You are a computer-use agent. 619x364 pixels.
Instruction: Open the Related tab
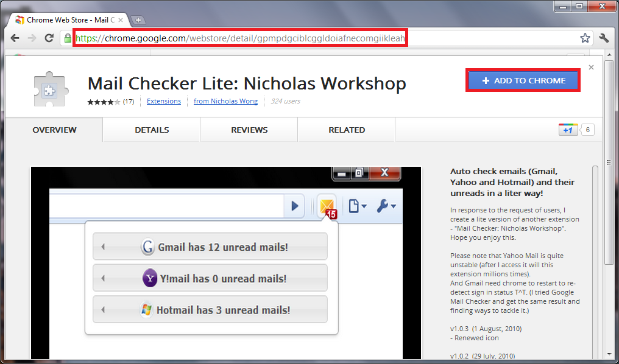pos(347,130)
